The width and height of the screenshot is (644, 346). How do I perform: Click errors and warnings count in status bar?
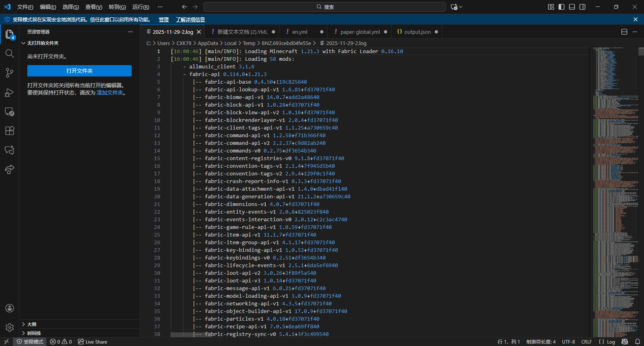tap(61, 342)
